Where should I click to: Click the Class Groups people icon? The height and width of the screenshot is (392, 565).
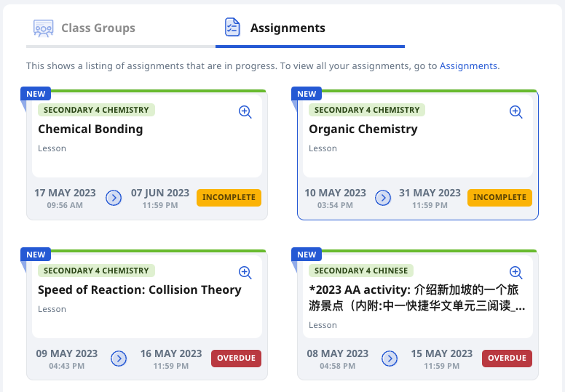[43, 28]
